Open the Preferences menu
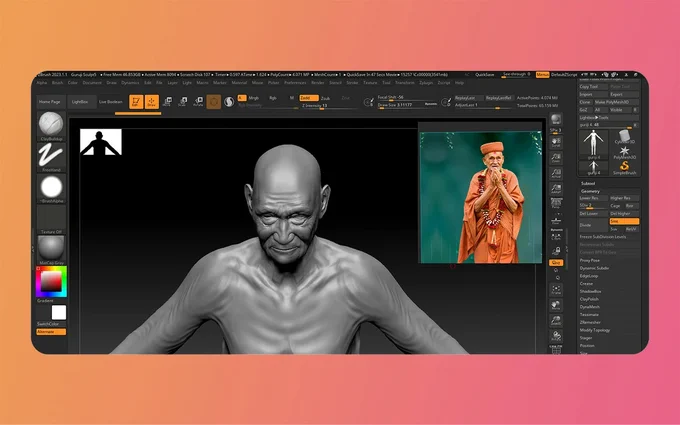Screen dimensions: 680x425 pyautogui.click(x=295, y=83)
